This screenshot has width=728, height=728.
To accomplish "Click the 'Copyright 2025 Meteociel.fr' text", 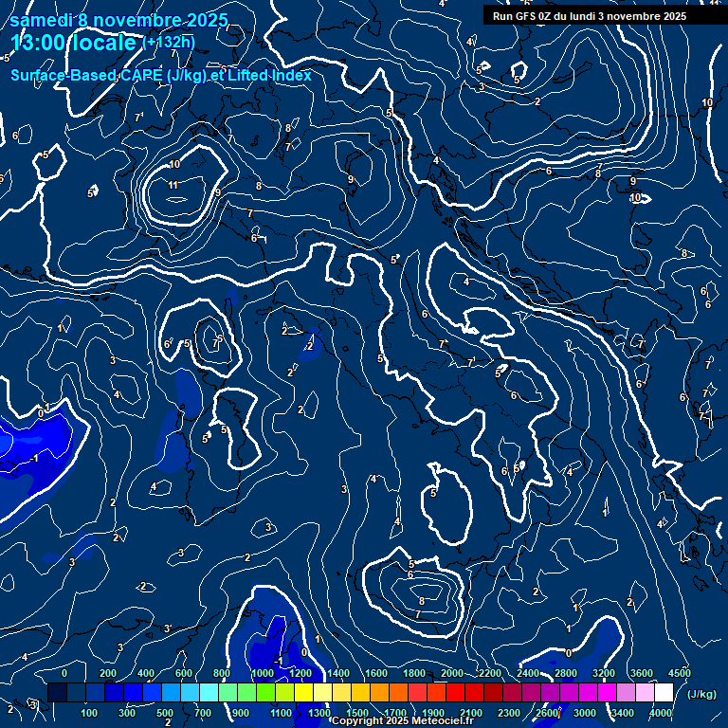I will tap(403, 720).
